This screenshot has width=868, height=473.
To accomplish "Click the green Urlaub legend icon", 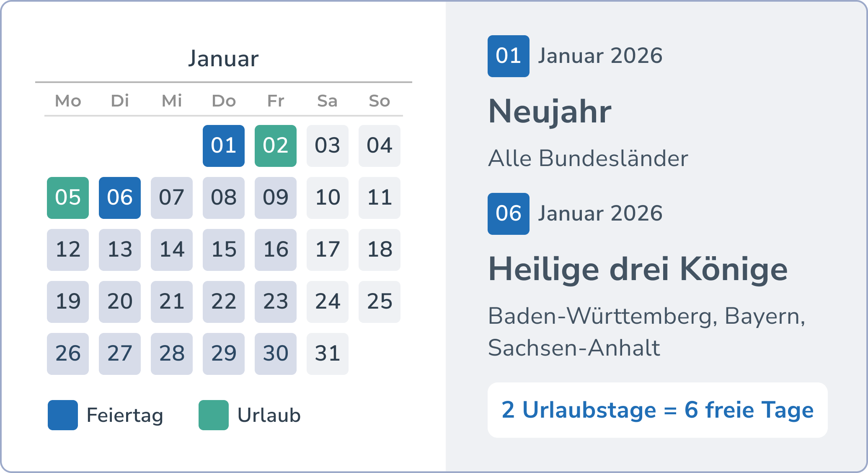I will [x=213, y=416].
